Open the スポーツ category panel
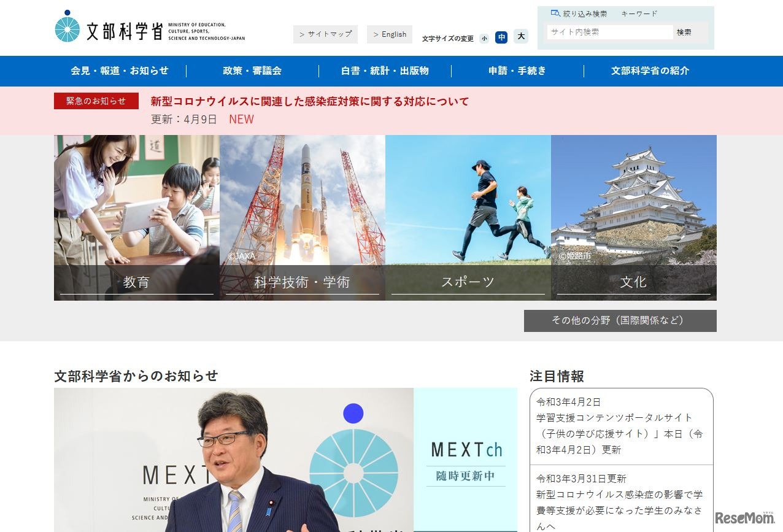Screen dimensions: 783x532 (x=468, y=218)
